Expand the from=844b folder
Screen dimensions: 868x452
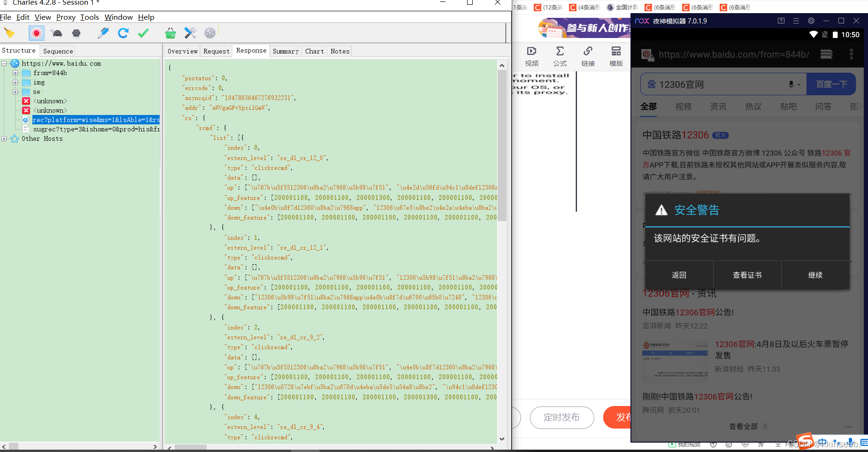click(15, 73)
